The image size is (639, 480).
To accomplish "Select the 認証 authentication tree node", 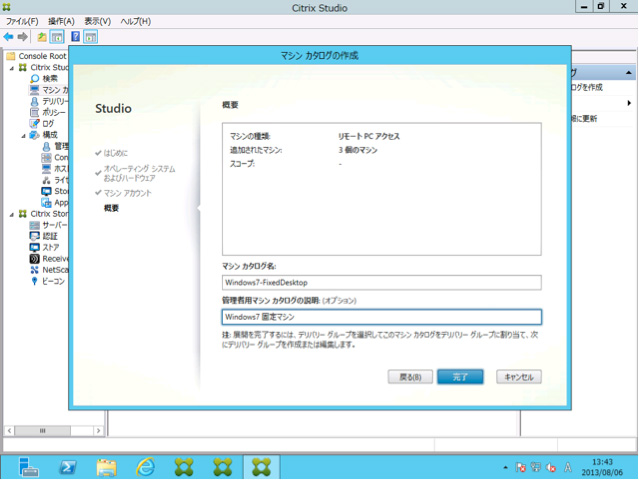I will (x=44, y=236).
